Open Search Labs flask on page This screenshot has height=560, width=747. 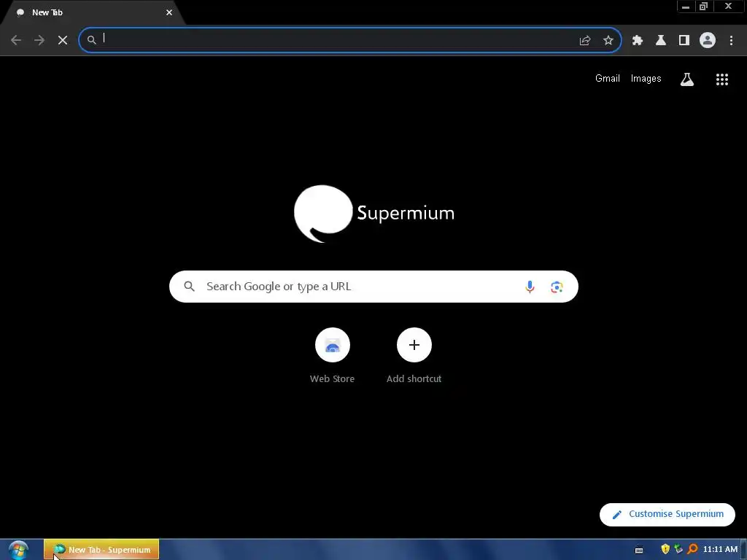click(x=687, y=79)
